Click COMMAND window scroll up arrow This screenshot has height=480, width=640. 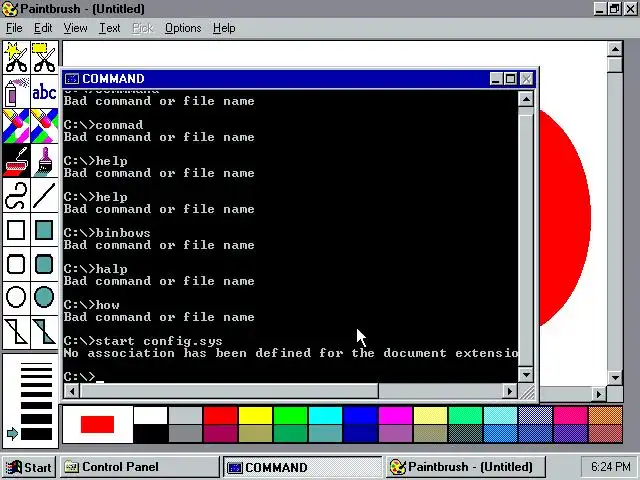click(x=526, y=99)
